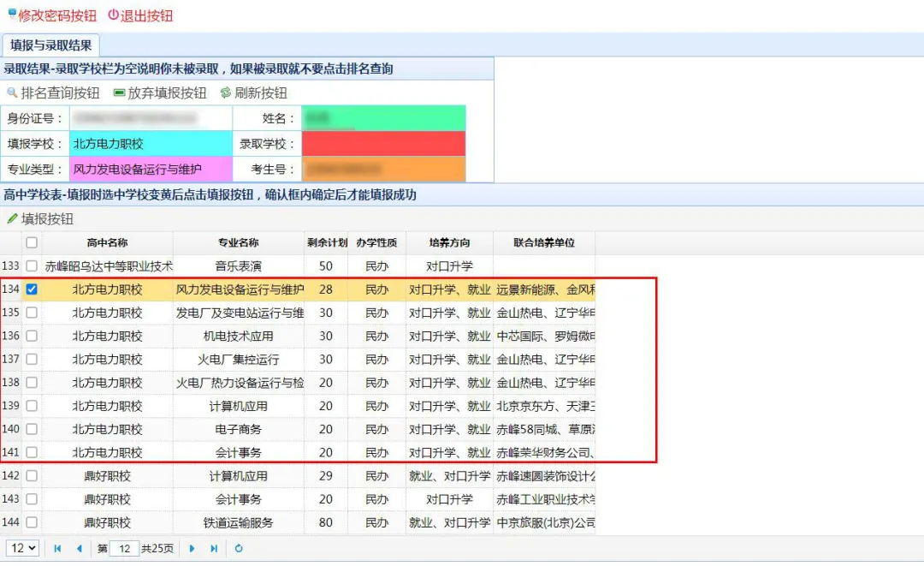
Task: Open the 修改密码按钮 link
Action: 57,16
